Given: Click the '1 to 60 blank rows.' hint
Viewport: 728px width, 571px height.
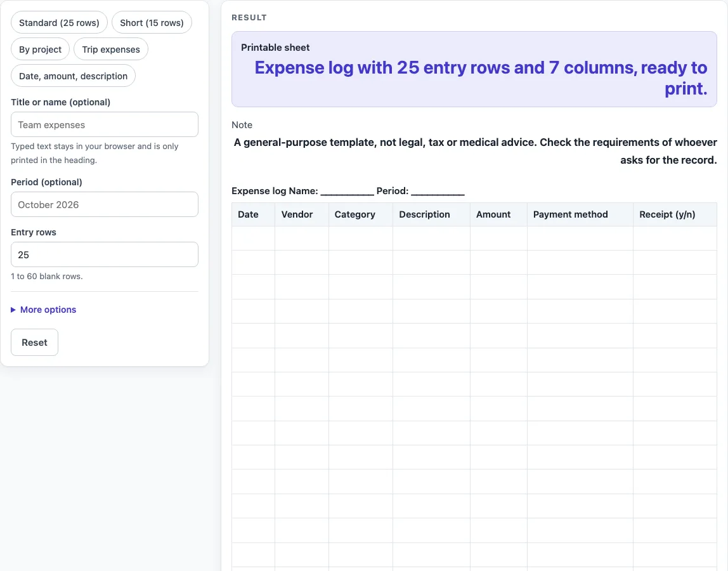Looking at the screenshot, I should [x=47, y=276].
